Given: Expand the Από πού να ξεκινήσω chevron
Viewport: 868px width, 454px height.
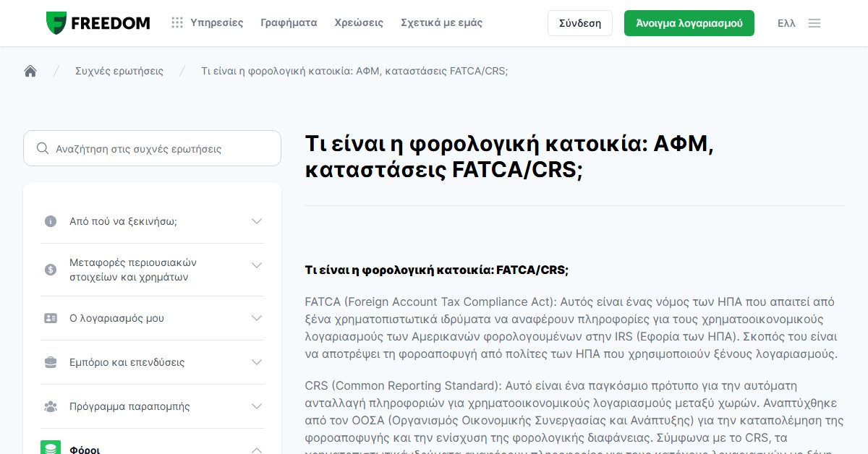Looking at the screenshot, I should coord(257,221).
